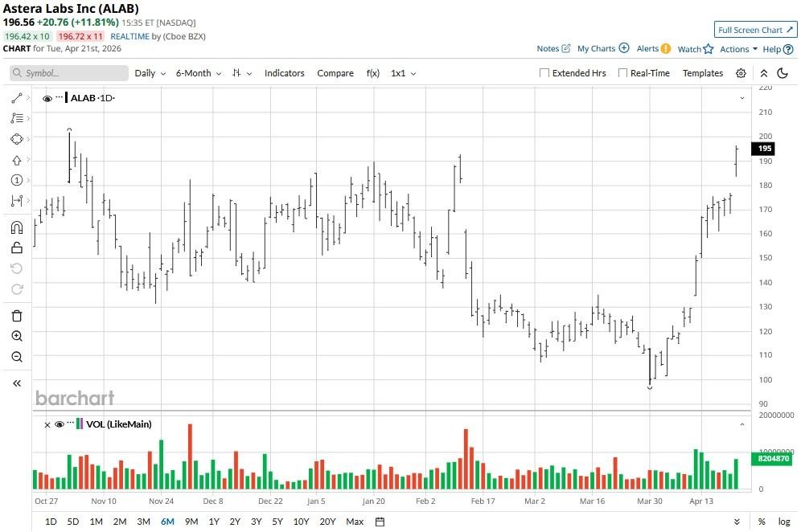Viewport: 801px width, 532px height.
Task: Click the 8204870 volume label
Action: tap(774, 459)
